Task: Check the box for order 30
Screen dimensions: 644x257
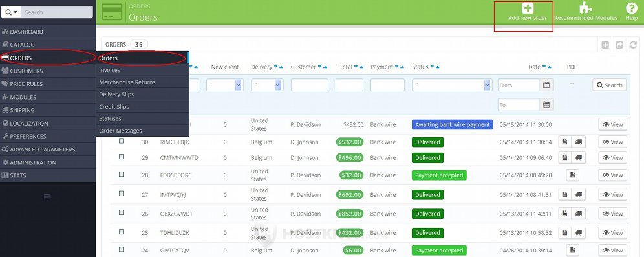Action: coord(122,140)
